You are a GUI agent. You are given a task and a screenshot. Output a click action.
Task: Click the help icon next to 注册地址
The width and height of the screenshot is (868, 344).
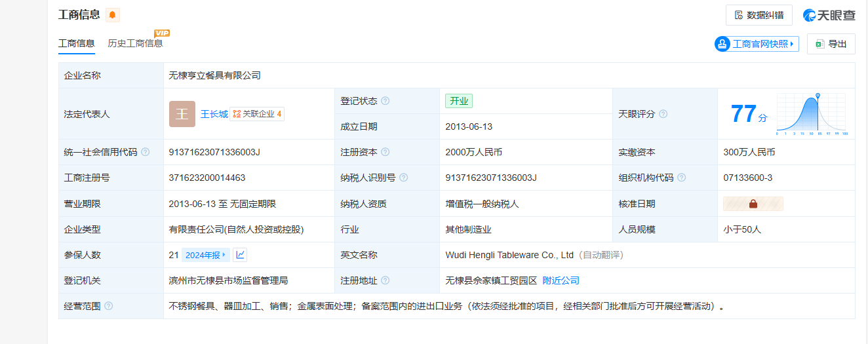pos(385,280)
